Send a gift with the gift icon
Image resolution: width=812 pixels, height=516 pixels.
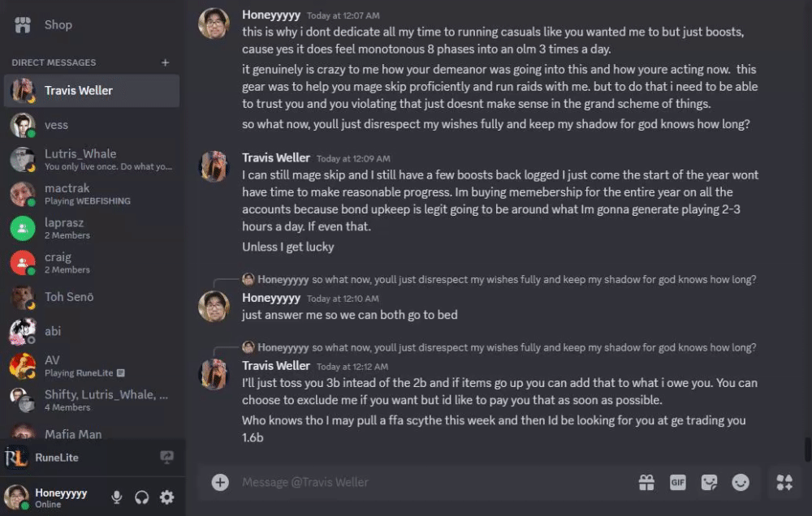646,483
